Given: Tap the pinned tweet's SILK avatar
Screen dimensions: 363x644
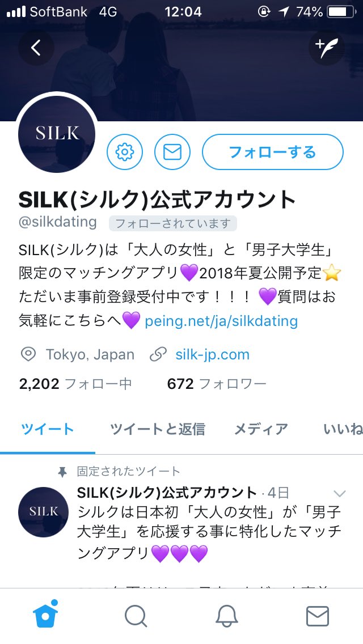Looking at the screenshot, I should [44, 512].
